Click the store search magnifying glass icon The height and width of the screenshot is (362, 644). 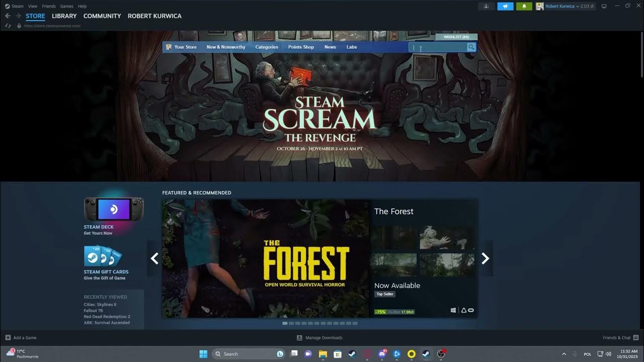point(470,47)
